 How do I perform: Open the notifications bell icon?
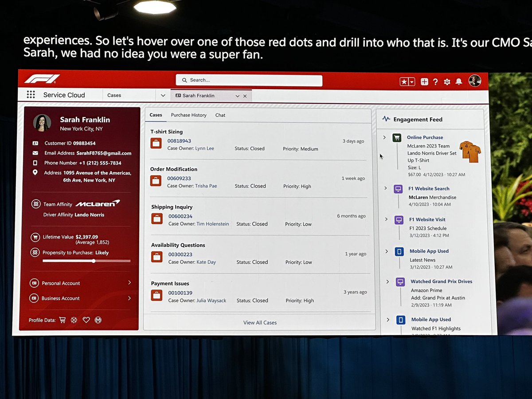pos(459,82)
